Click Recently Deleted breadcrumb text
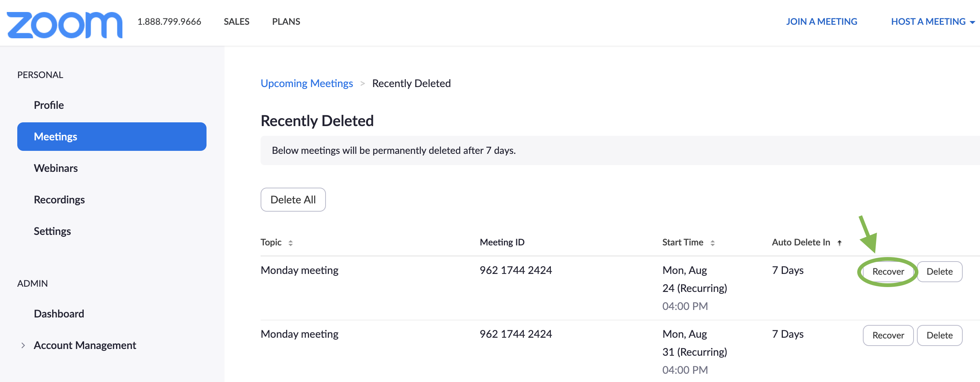 [x=411, y=83]
